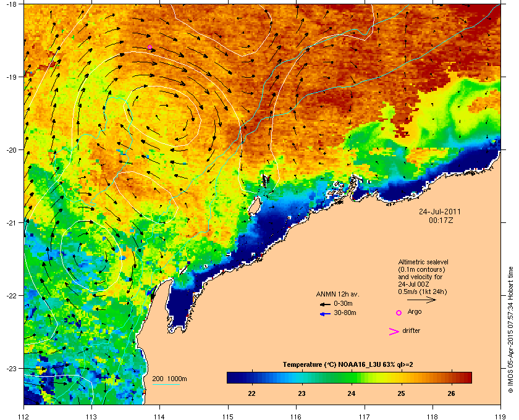Click the magenta drifter arrowhead symbol in the legend
The height and width of the screenshot is (420, 519).
394,332
